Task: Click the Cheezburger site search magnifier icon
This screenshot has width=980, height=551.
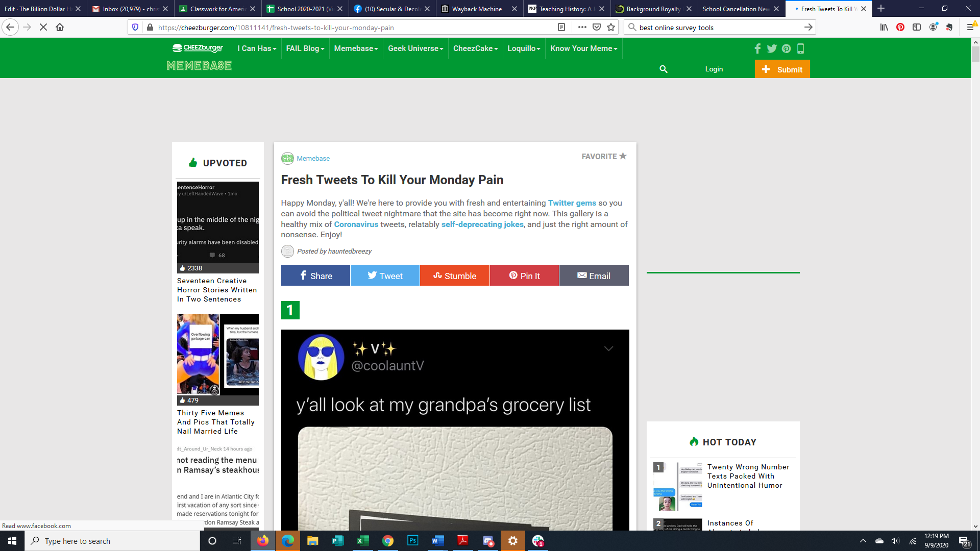Action: pyautogui.click(x=663, y=69)
